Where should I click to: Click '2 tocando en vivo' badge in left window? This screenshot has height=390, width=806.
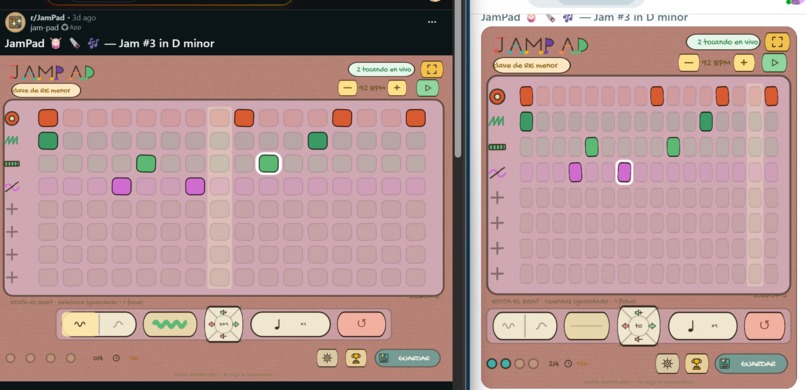[381, 69]
